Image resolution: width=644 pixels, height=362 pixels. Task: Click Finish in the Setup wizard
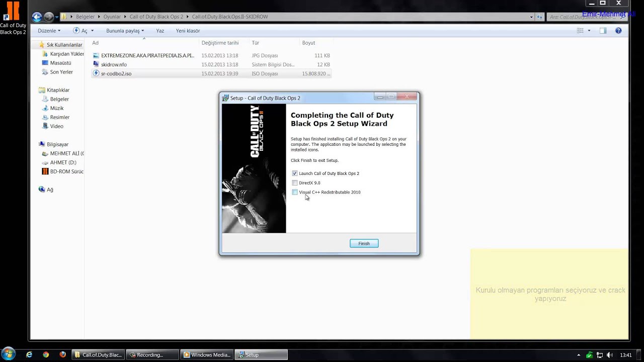point(364,243)
